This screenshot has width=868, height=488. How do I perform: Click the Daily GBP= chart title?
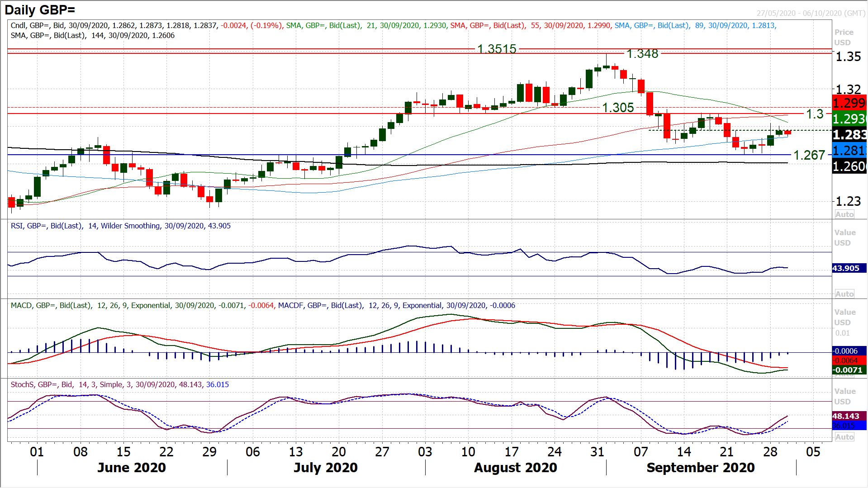[x=40, y=9]
